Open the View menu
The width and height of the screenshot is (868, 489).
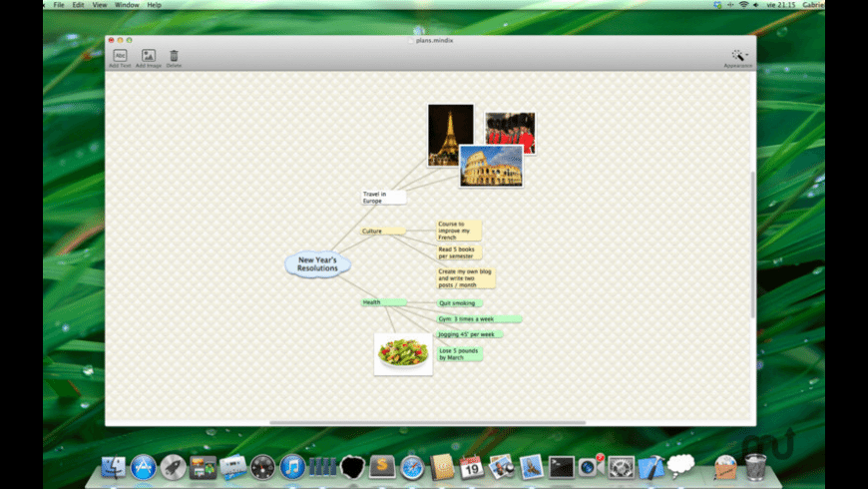[x=100, y=5]
